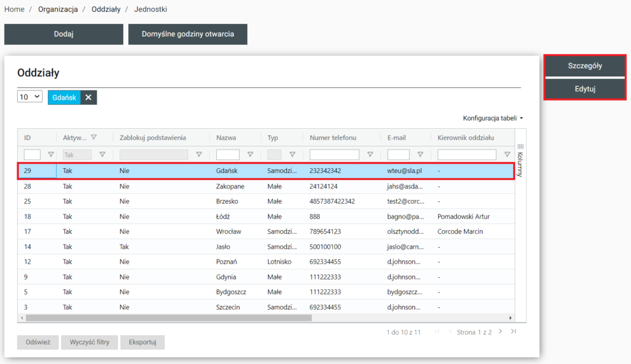
Task: Go to the next page of results
Action: tap(500, 331)
